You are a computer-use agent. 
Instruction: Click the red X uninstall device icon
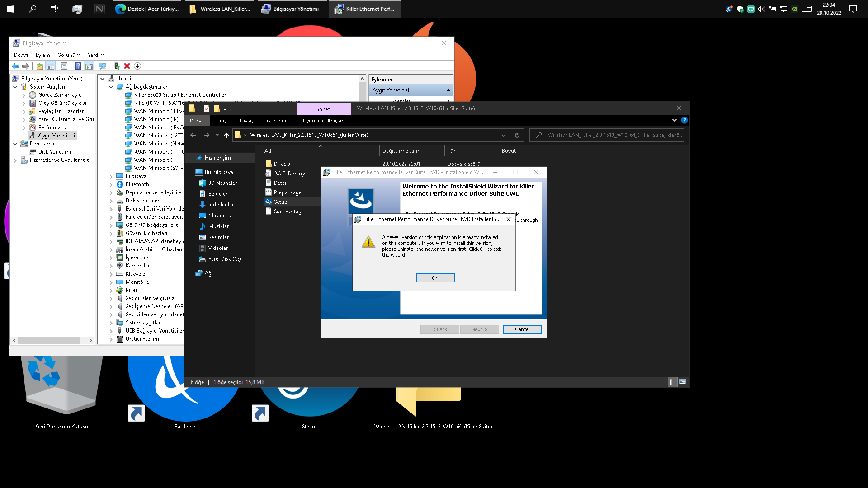coord(127,66)
